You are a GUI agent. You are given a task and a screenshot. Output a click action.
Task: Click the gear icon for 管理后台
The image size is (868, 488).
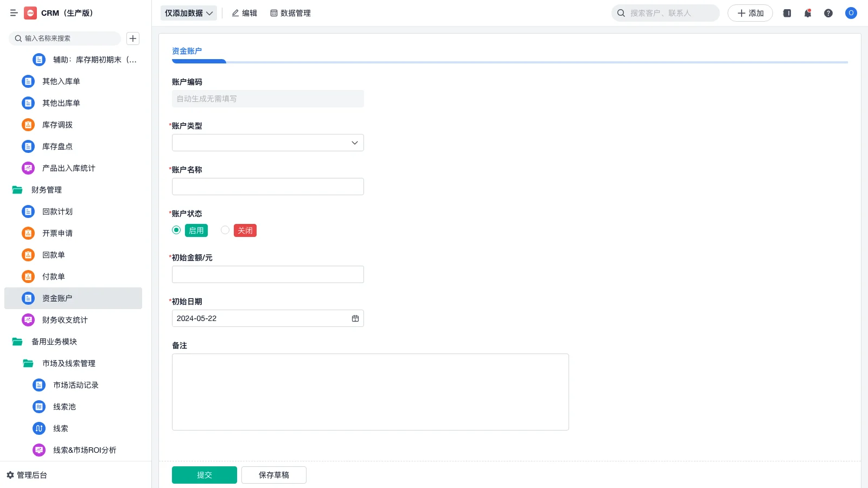pyautogui.click(x=10, y=475)
